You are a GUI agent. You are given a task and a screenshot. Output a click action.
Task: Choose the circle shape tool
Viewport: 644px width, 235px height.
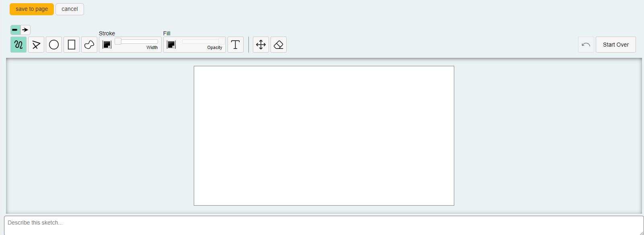[54, 45]
